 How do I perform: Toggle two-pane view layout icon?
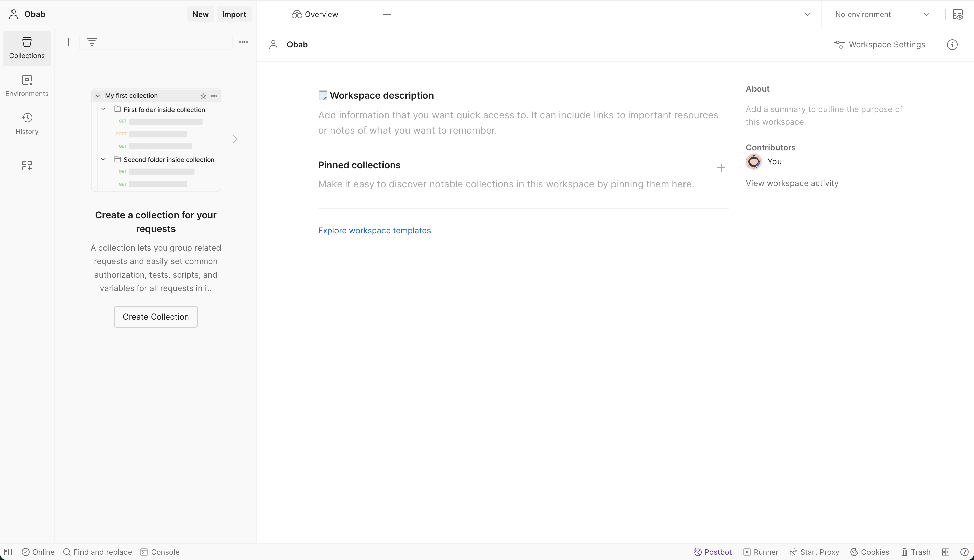[x=946, y=552]
